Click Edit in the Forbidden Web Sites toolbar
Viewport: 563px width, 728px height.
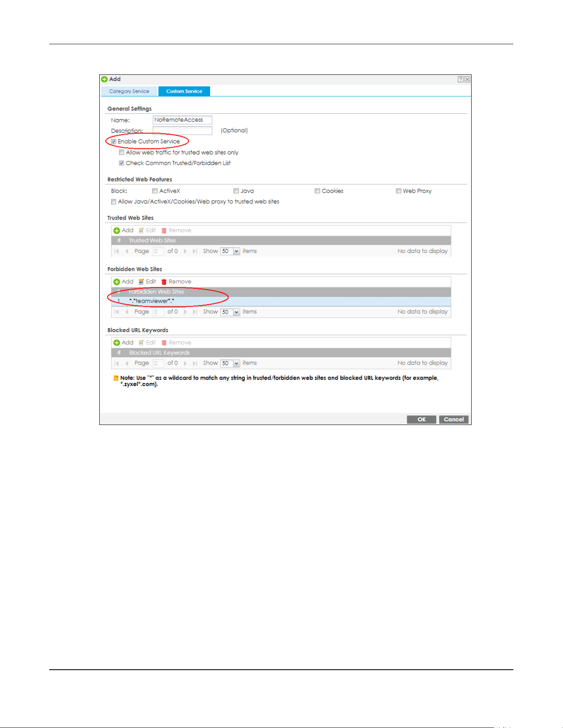tap(147, 282)
